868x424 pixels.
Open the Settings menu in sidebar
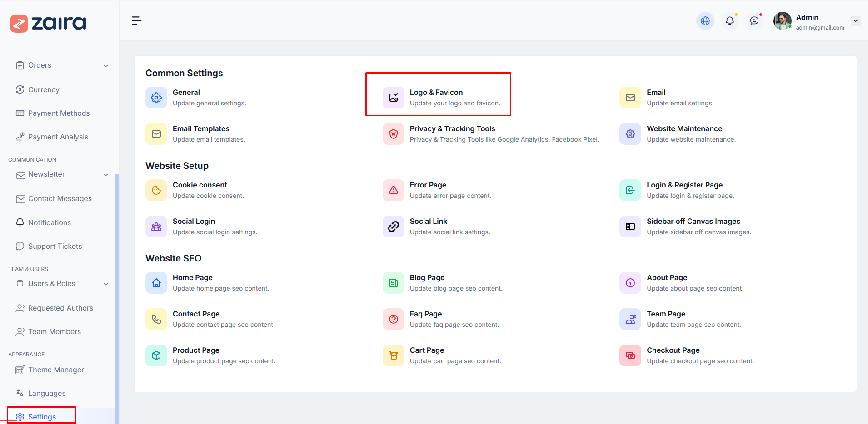click(41, 416)
